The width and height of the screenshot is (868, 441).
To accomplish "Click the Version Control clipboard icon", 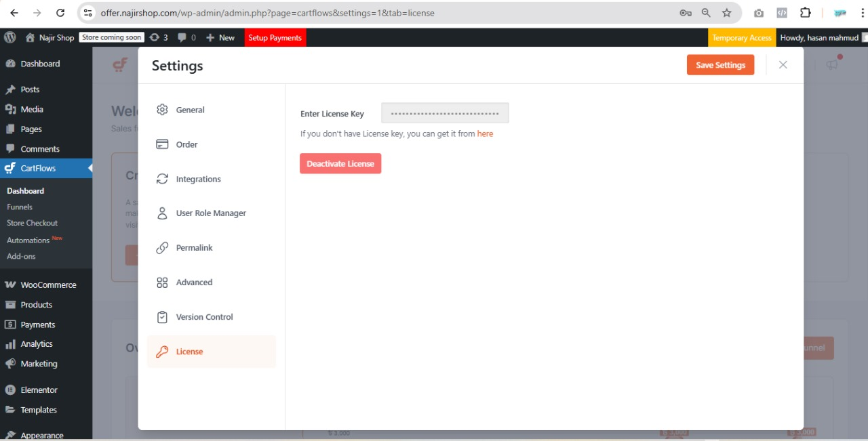I will coord(162,317).
